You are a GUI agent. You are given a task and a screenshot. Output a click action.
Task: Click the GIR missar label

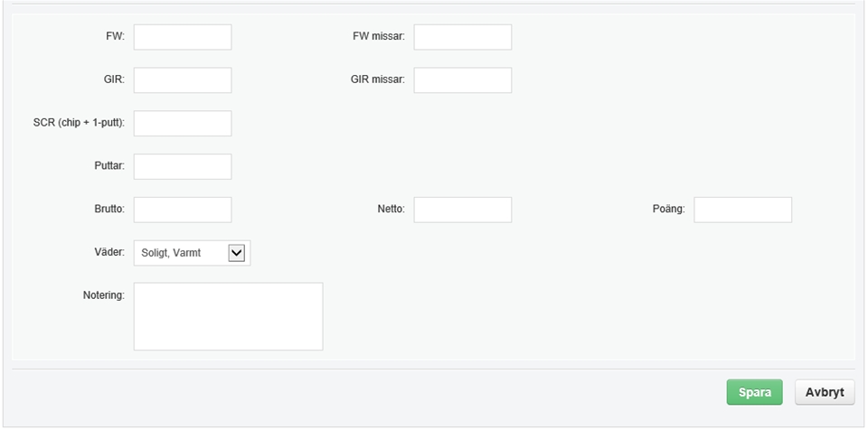point(378,79)
